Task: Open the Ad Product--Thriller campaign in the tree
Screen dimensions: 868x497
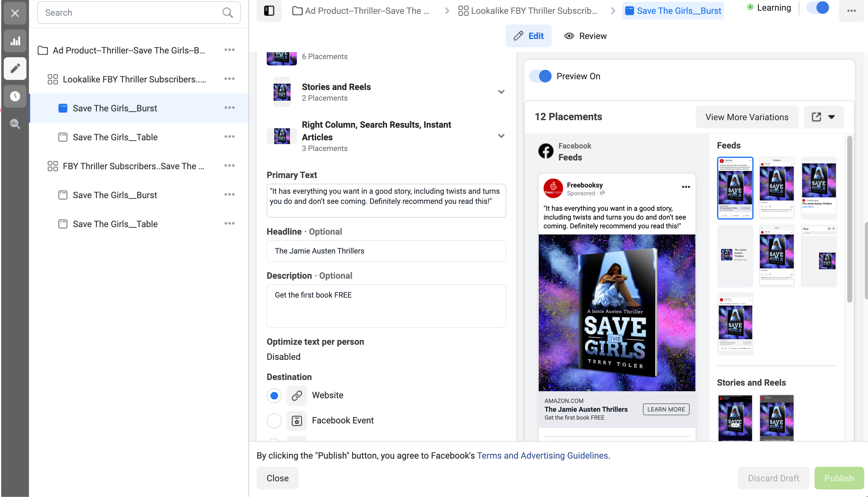Action: tap(129, 51)
